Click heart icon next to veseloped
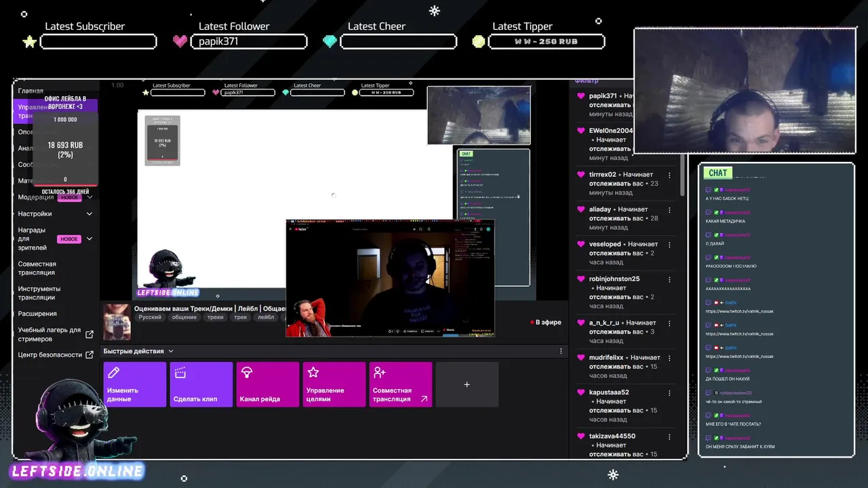The image size is (868, 488). (580, 244)
